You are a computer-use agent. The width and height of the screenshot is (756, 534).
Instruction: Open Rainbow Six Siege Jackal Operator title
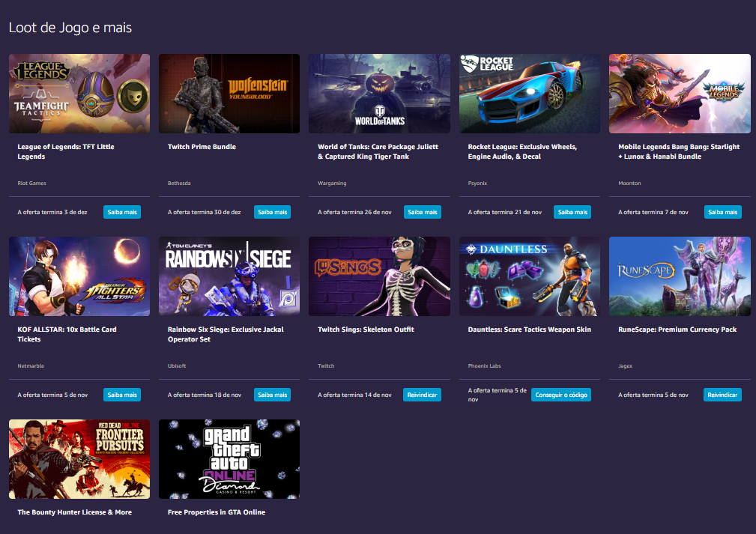click(226, 334)
